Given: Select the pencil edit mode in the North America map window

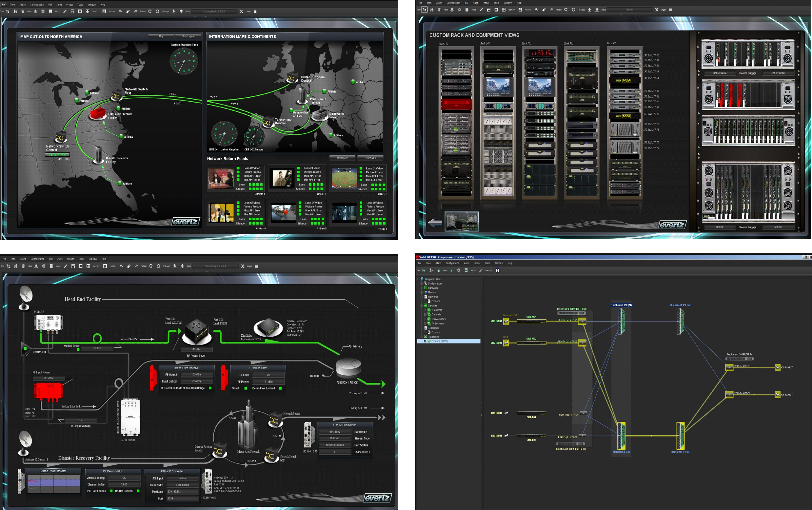Looking at the screenshot, I should pyautogui.click(x=65, y=11).
